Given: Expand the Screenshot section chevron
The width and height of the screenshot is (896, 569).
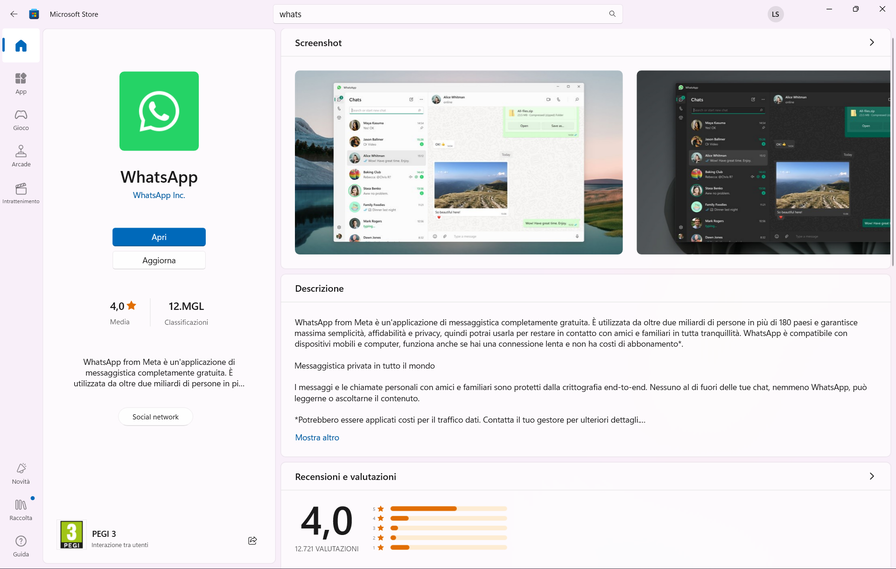Looking at the screenshot, I should [x=872, y=43].
